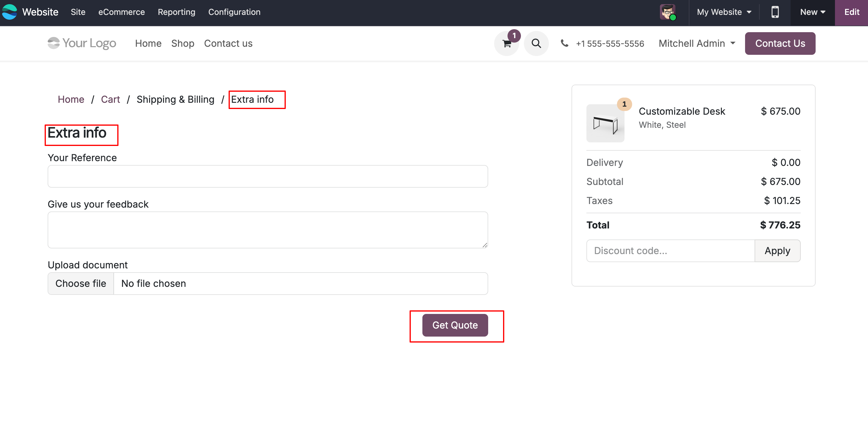Go to Shop in site navigation

pyautogui.click(x=183, y=43)
